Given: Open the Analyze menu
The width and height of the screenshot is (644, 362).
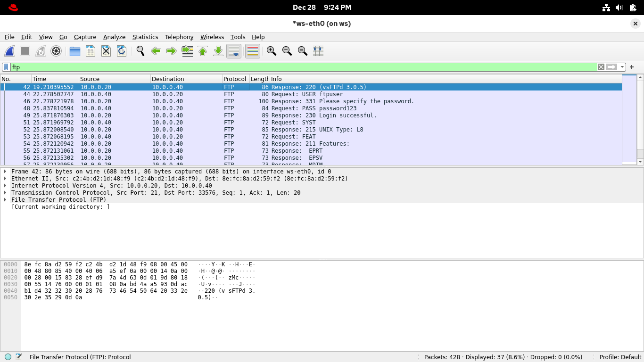Looking at the screenshot, I should (x=114, y=37).
